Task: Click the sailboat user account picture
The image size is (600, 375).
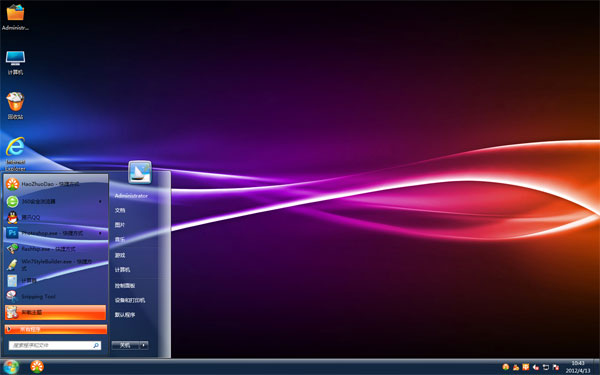Action: click(x=140, y=172)
